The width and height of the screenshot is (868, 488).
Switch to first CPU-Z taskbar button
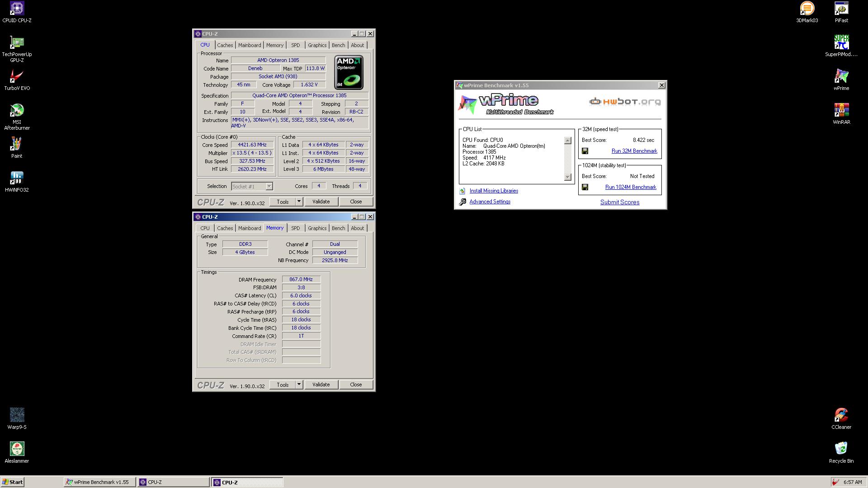click(174, 482)
